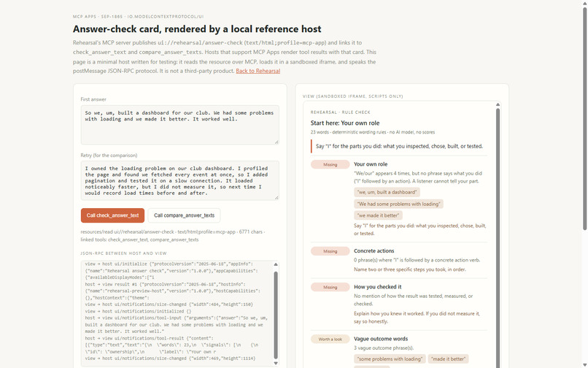Click the Call check_answer_text button

coord(112,215)
